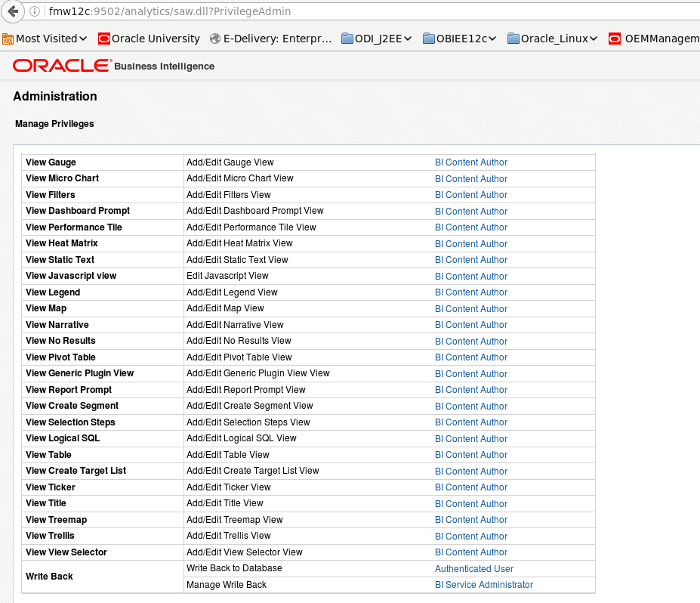Viewport: 700px width, 603px height.
Task: Click 'View Heat Matrix' row label
Action: [62, 243]
